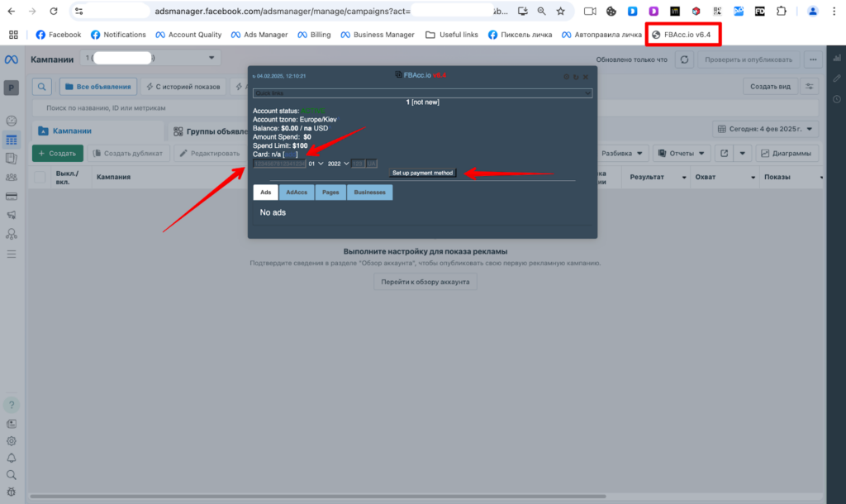Open the export options dropdown arrow
Screen dimensions: 846x504
pyautogui.click(x=743, y=153)
